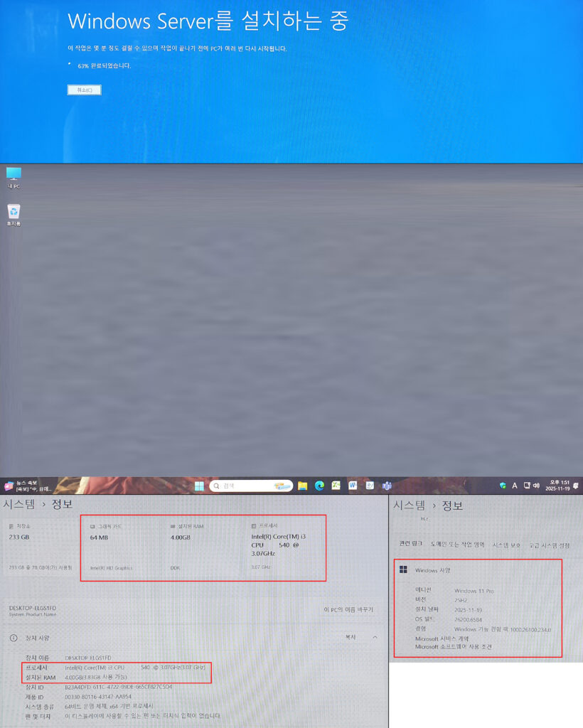Open the clock showing 오후 1:51
Screen dimensions: 583x728
click(557, 486)
